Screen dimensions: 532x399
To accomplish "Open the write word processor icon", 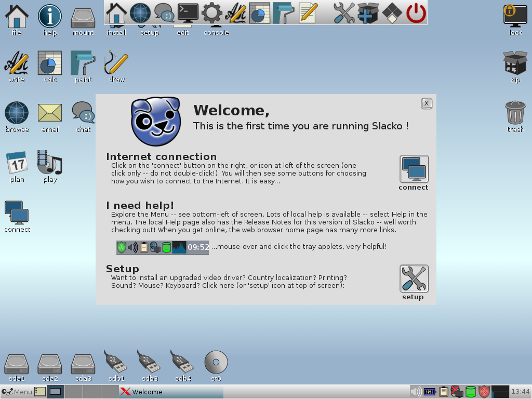I will [x=17, y=67].
